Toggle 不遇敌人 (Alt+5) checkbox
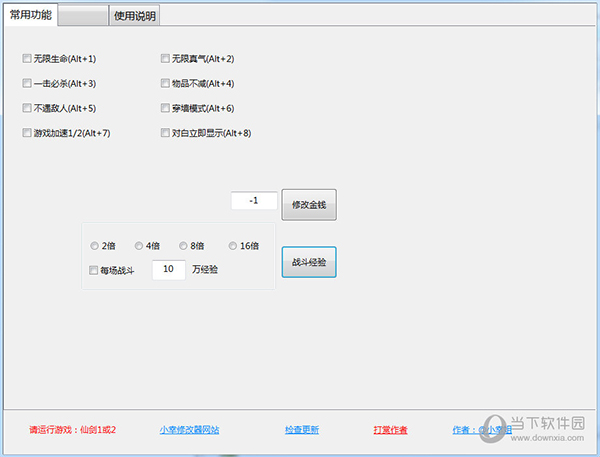600x457 pixels. (x=27, y=108)
